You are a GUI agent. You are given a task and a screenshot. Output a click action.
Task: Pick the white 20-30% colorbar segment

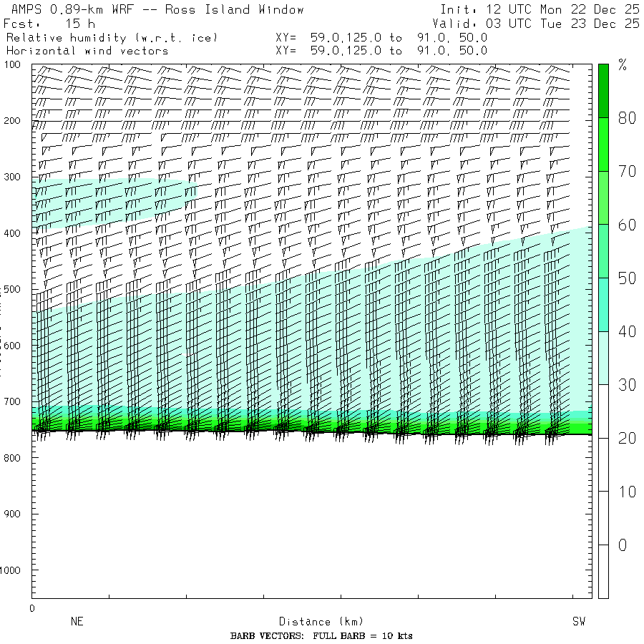click(x=603, y=411)
